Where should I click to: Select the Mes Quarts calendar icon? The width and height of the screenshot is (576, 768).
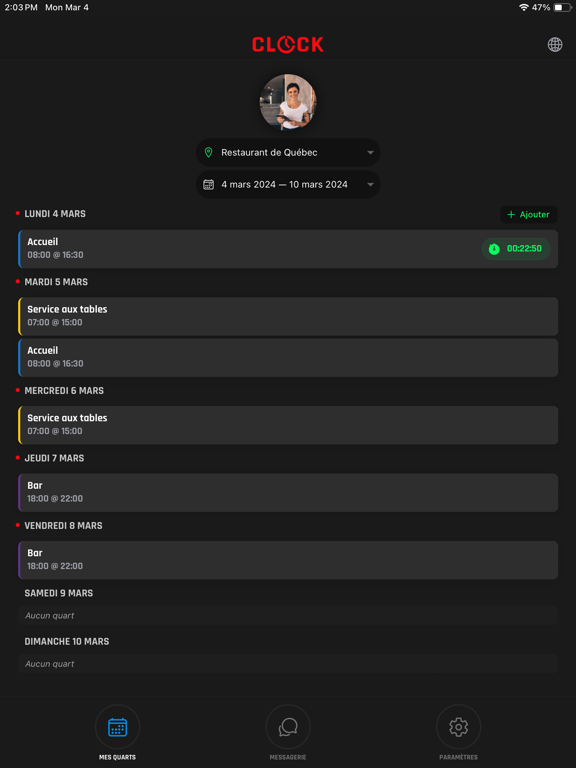point(118,727)
